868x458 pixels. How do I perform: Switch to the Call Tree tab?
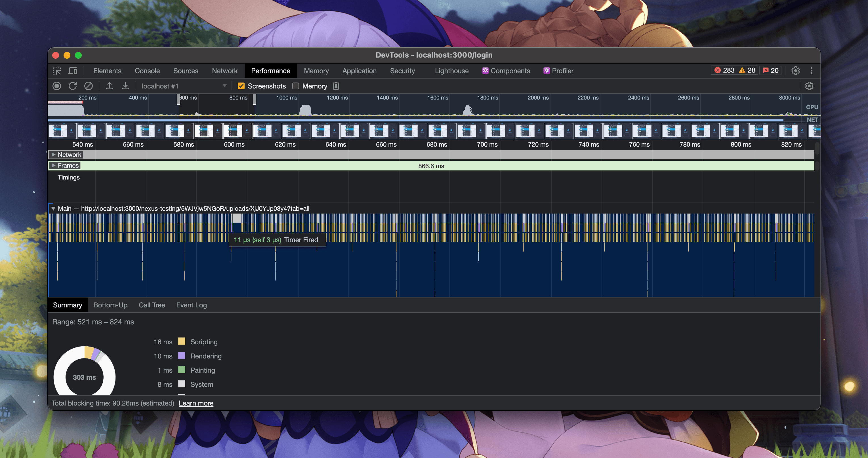tap(152, 305)
